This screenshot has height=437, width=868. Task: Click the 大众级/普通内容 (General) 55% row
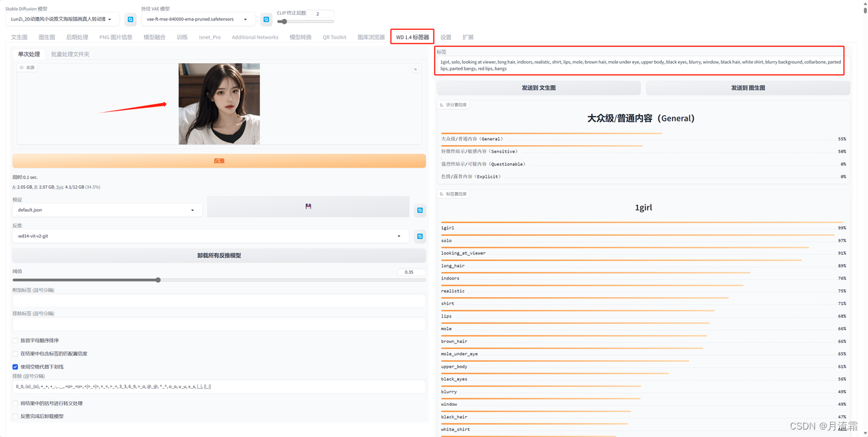[x=643, y=138]
